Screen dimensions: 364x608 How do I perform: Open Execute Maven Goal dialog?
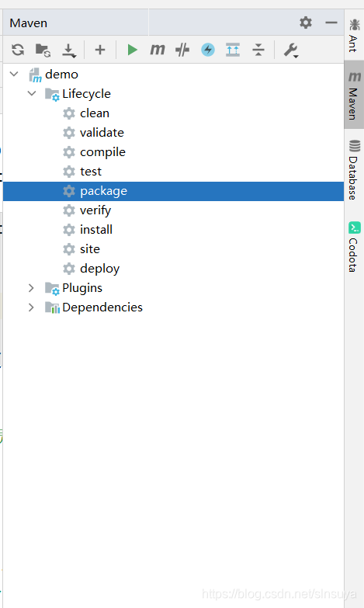[158, 50]
